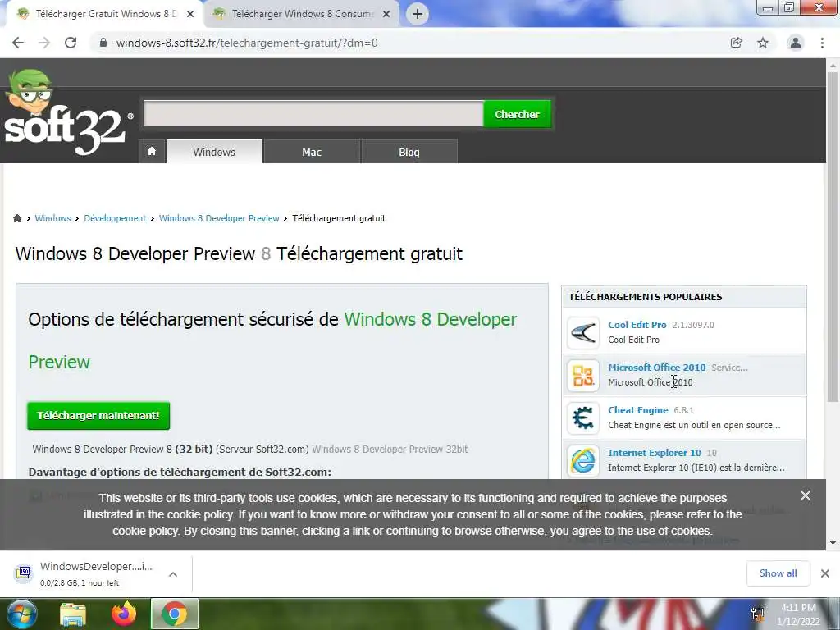Click the browser forward arrow
The height and width of the screenshot is (630, 840).
click(44, 43)
